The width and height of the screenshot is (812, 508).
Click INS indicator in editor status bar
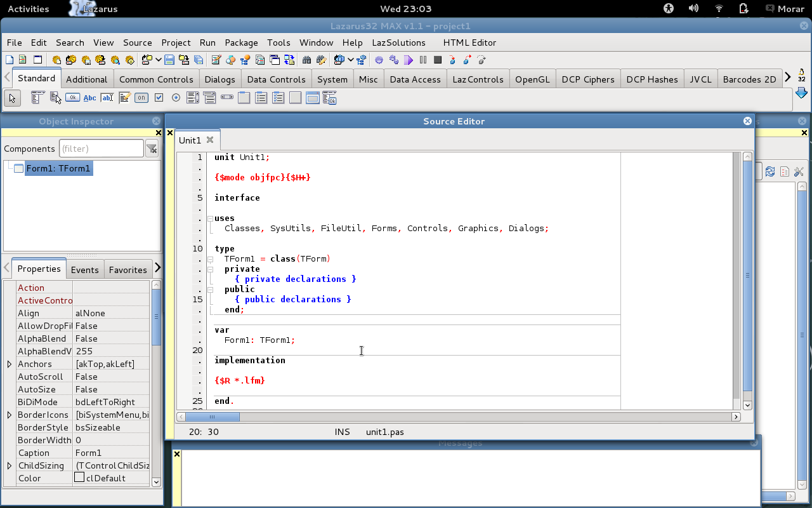pyautogui.click(x=343, y=432)
